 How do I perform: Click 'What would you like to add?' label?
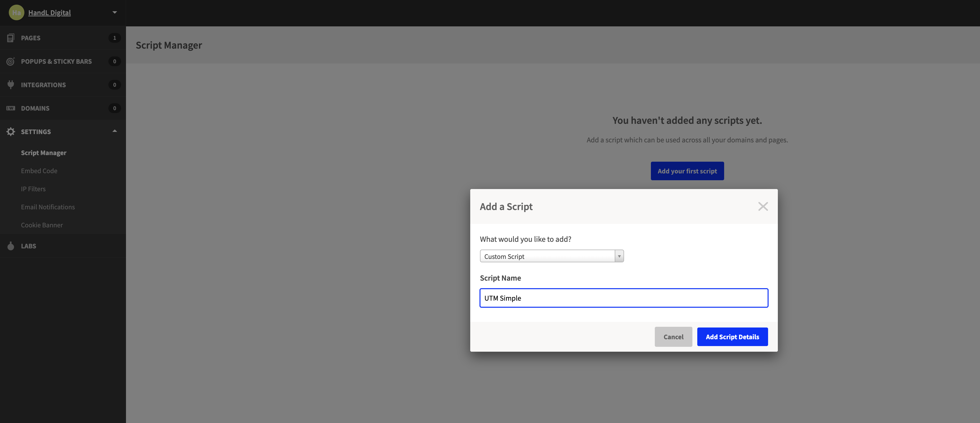tap(525, 239)
